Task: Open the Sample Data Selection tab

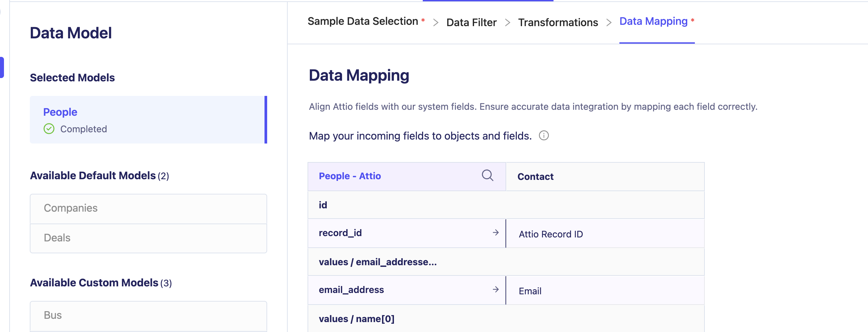Action: point(362,21)
